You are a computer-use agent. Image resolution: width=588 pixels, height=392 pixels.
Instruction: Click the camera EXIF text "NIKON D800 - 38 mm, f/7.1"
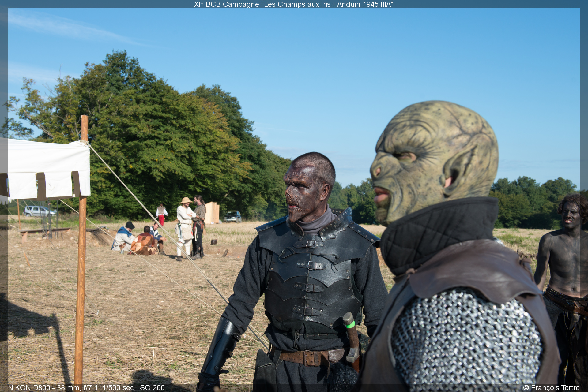coord(86,388)
